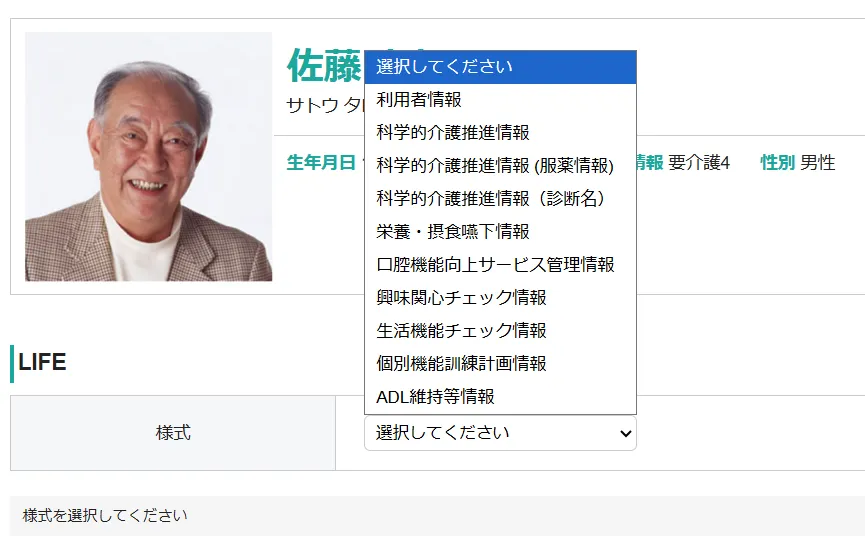Click the 性別 label
The image size is (865, 549).
pyautogui.click(x=777, y=163)
